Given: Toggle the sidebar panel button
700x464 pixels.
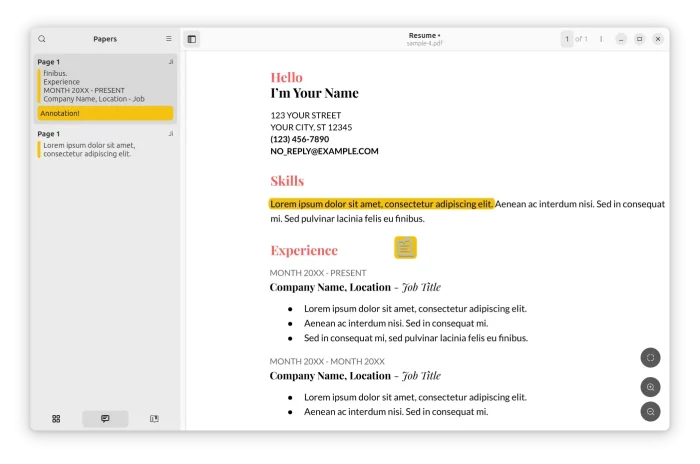Looking at the screenshot, I should coord(192,39).
